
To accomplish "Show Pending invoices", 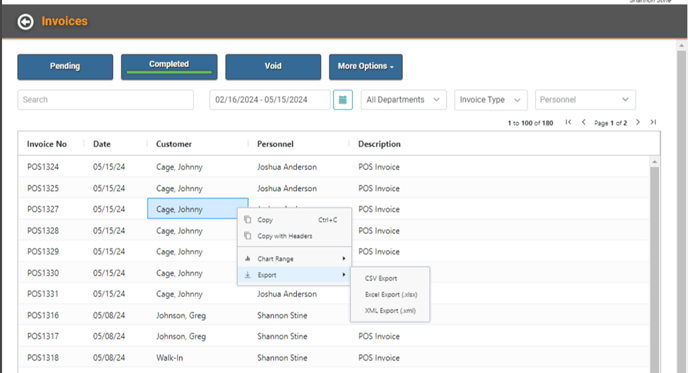I will coord(65,67).
